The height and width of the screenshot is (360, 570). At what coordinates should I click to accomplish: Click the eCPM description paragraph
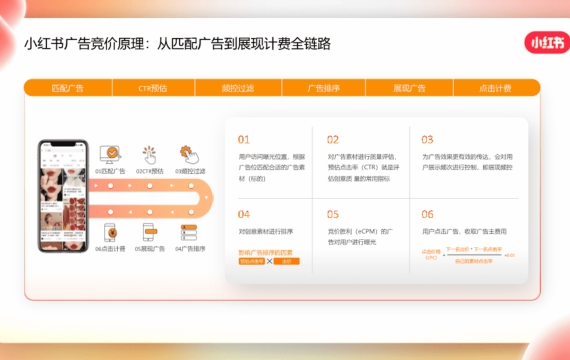[360, 237]
